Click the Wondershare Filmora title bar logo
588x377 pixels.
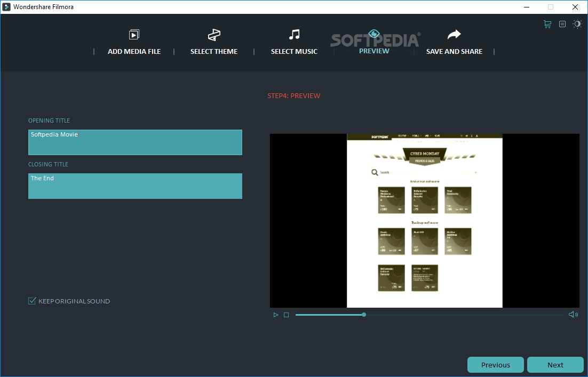[x=6, y=7]
